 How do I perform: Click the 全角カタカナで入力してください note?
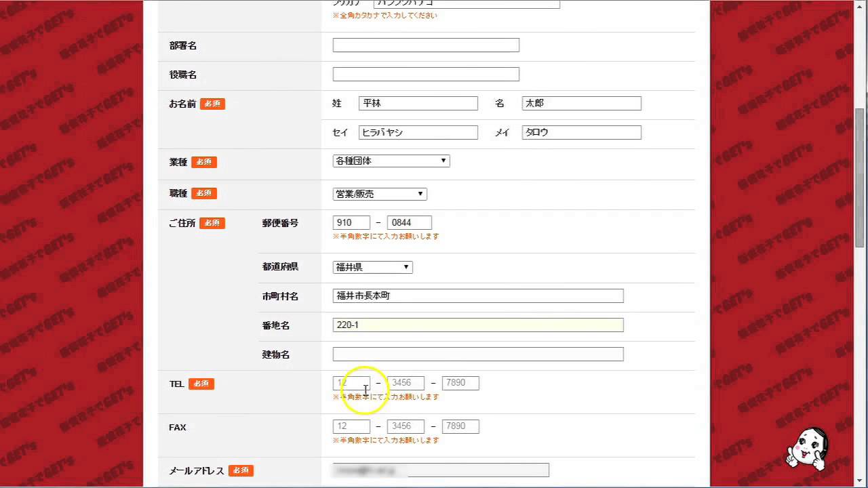tap(385, 16)
